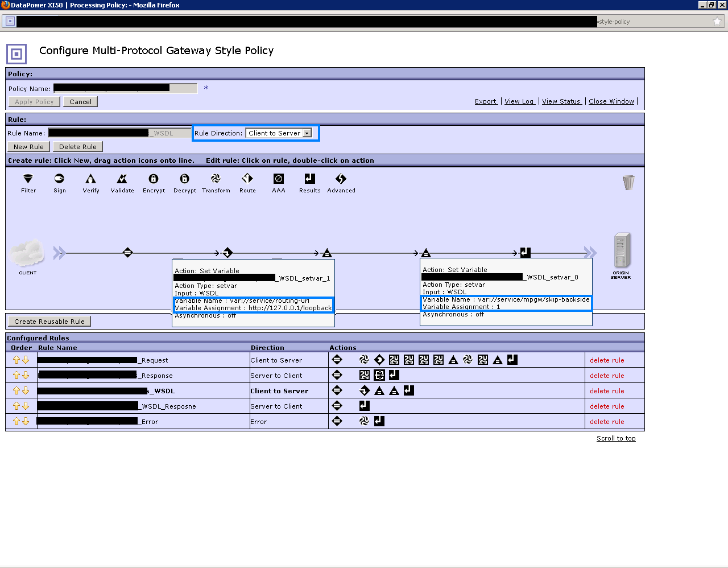Open the View Log link
The image size is (728, 568).
point(520,101)
